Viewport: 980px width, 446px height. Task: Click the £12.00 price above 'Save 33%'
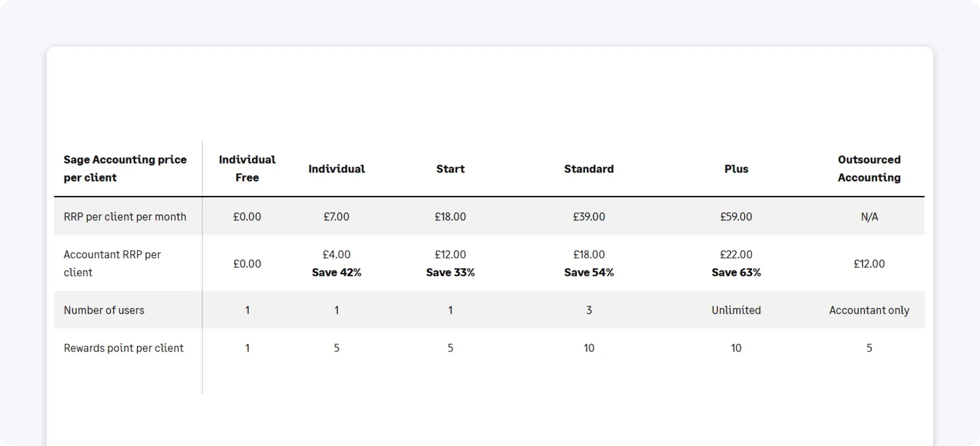(450, 254)
